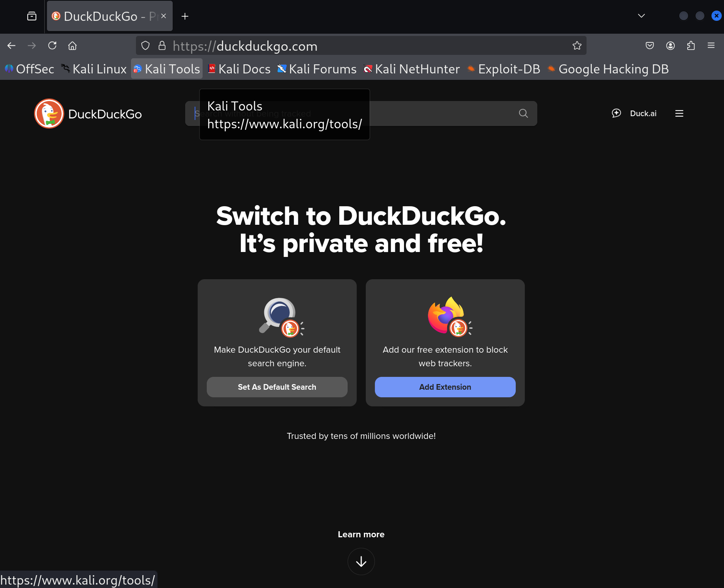Open the Save to Pocket button
The height and width of the screenshot is (588, 724).
[650, 46]
